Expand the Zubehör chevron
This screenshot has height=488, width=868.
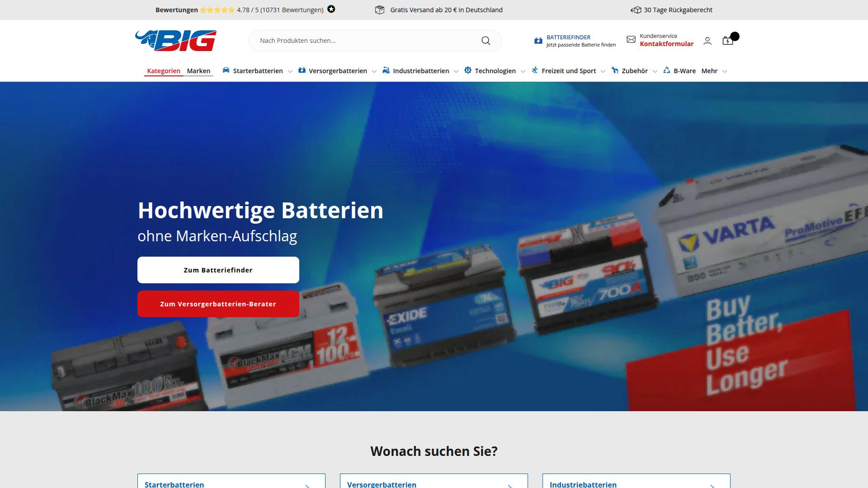[655, 71]
